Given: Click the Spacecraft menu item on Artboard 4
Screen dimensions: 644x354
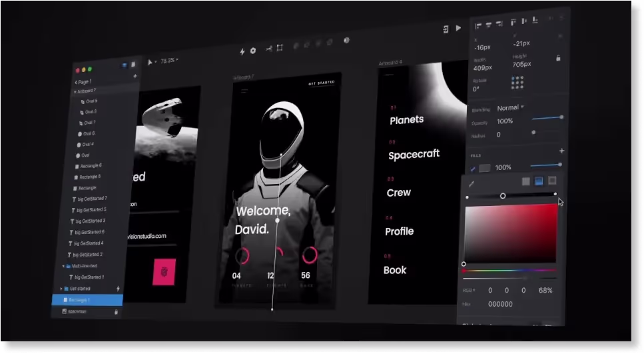Looking at the screenshot, I should tap(414, 155).
